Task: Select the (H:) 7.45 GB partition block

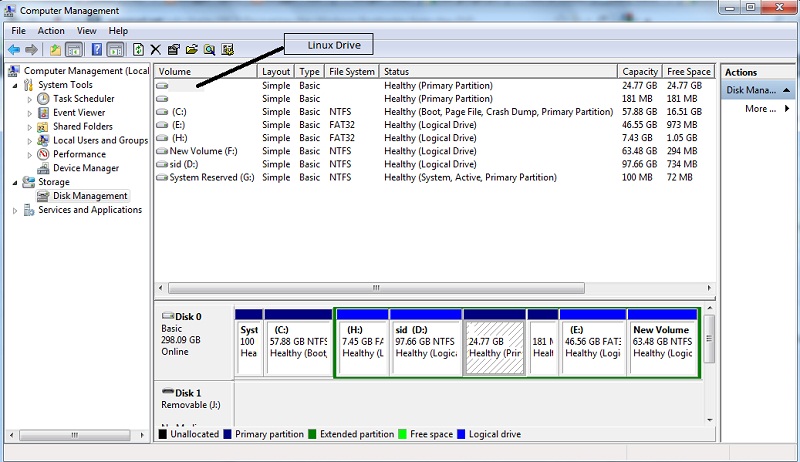Action: point(363,343)
